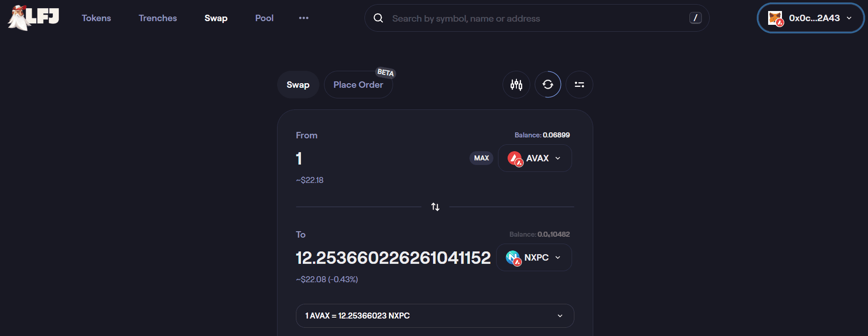Navigate to Trenches
The image size is (868, 336).
tap(158, 18)
